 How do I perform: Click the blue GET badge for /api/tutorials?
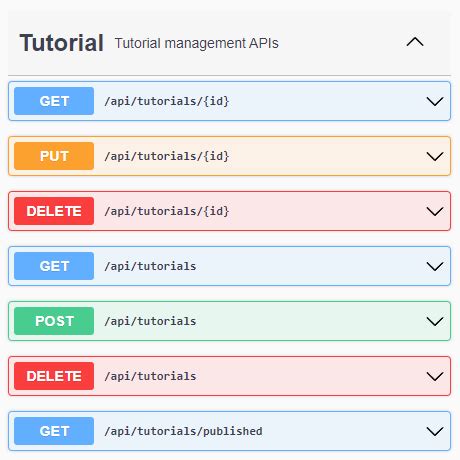pyautogui.click(x=54, y=266)
